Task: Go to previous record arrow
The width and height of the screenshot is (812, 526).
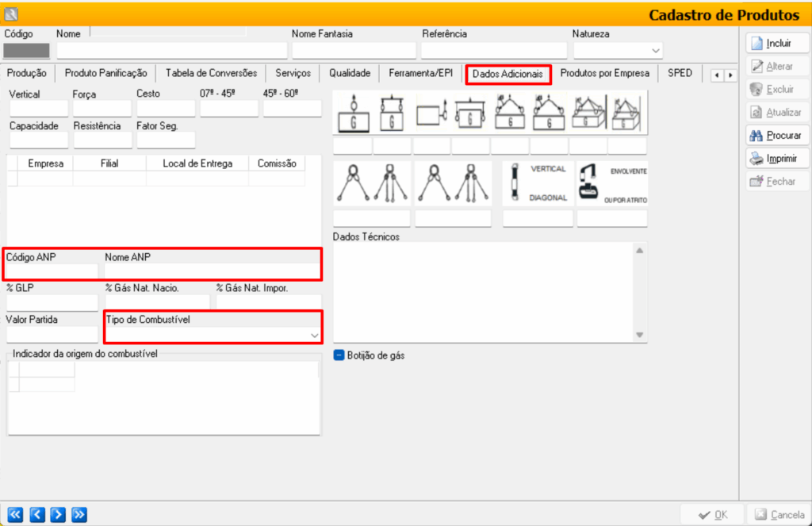Action: (x=36, y=514)
